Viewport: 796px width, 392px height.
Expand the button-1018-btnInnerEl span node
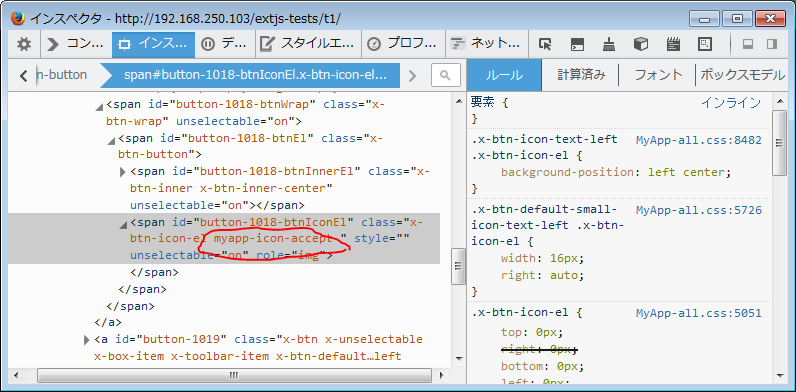click(x=122, y=172)
